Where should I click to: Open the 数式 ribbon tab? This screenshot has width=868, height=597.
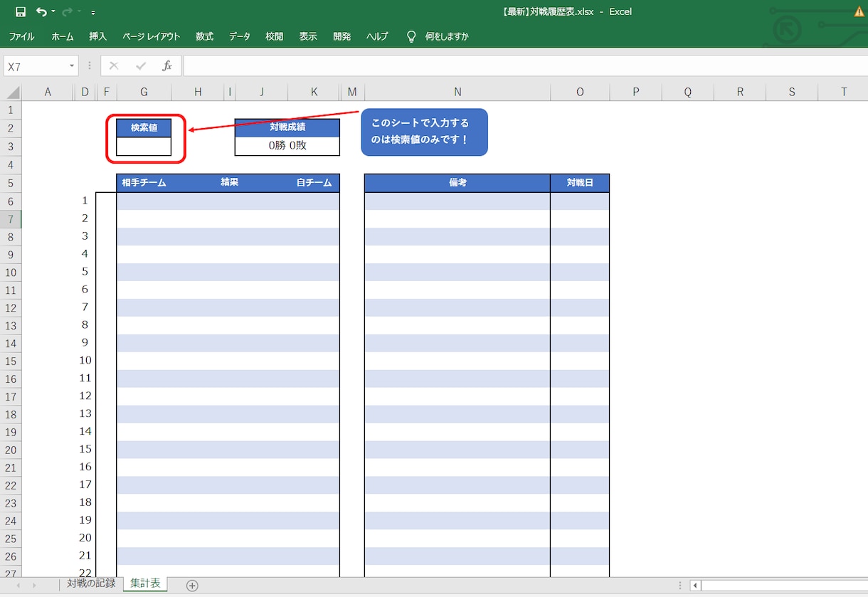tap(205, 36)
